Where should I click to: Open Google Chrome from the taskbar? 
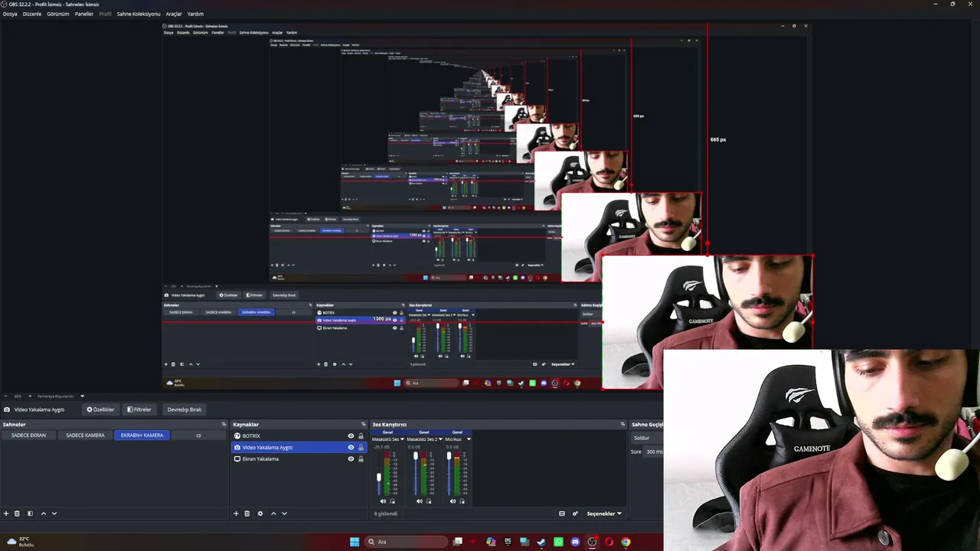pyautogui.click(x=626, y=542)
